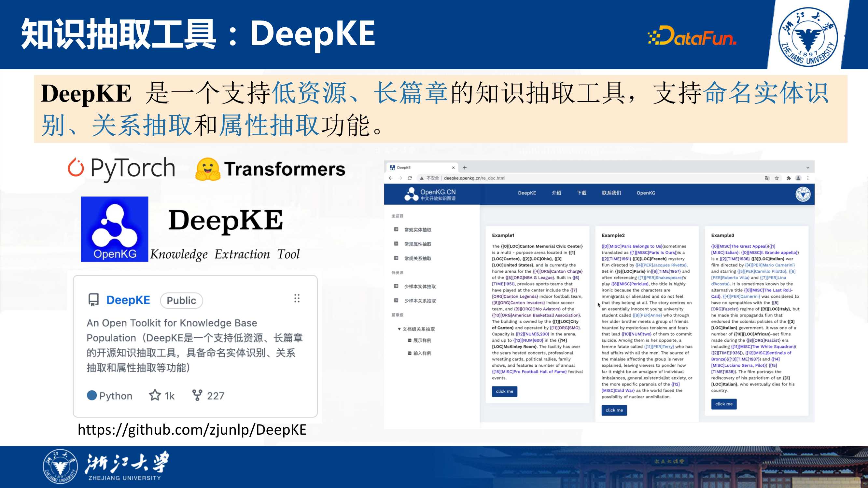This screenshot has width=868, height=488.
Task: Click the blue OpenKG logo tile
Action: click(x=115, y=229)
